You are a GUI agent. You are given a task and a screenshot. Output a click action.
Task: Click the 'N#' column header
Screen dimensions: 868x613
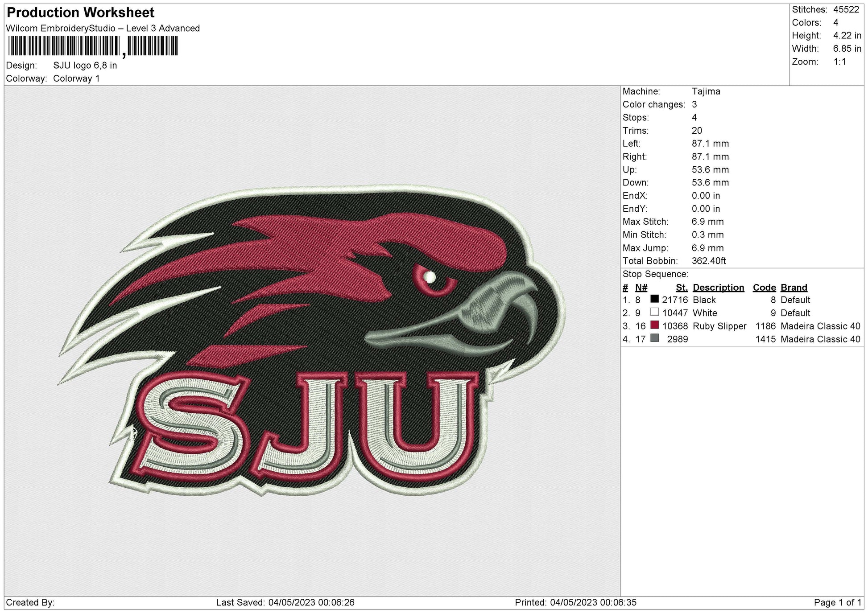pos(641,288)
